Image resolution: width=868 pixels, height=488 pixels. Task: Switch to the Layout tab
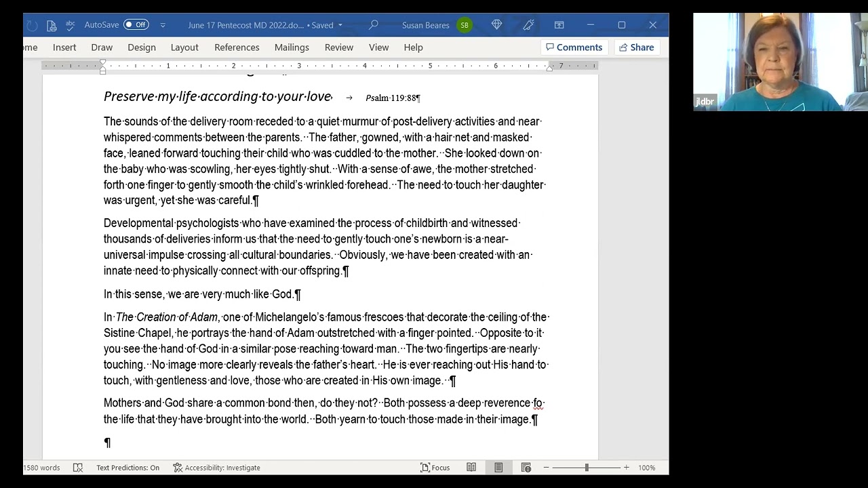click(x=184, y=47)
